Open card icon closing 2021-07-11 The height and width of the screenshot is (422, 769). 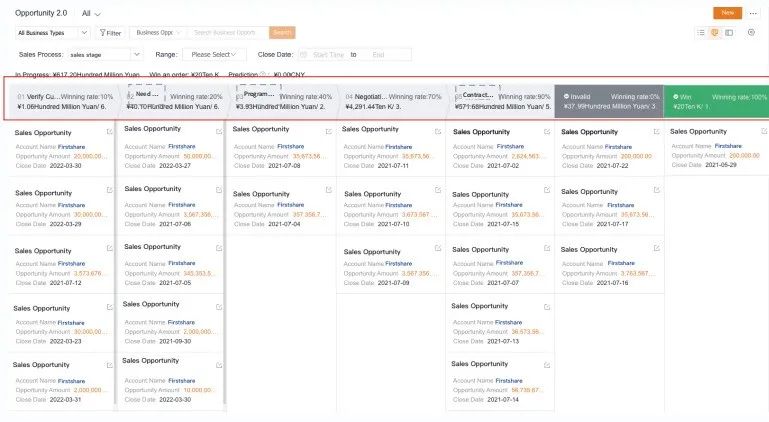[x=437, y=131]
